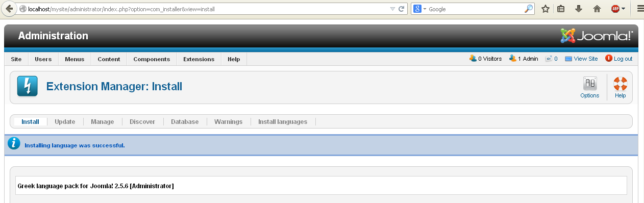644x203 pixels.
Task: Click the View Site link
Action: (581, 59)
